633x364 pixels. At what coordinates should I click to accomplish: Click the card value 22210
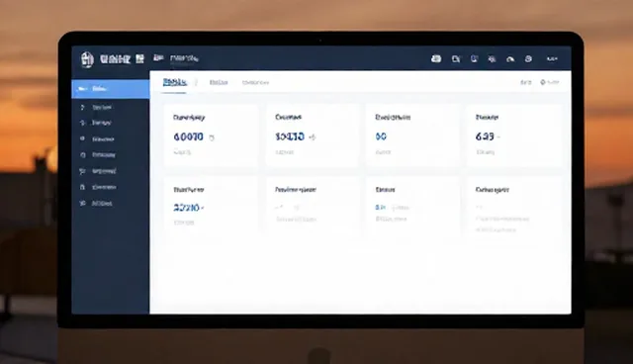point(187,208)
